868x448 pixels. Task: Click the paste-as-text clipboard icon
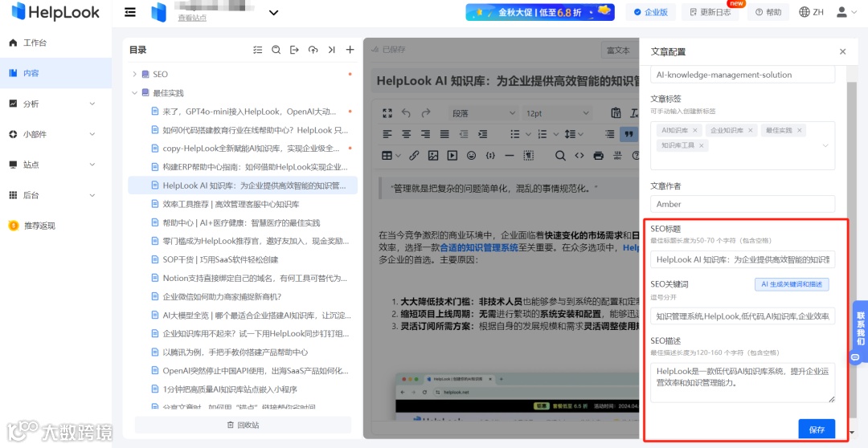pyautogui.click(x=616, y=113)
